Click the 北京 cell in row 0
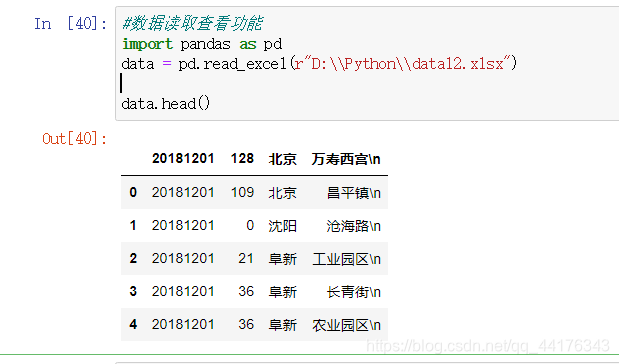The height and width of the screenshot is (364, 619). pos(282,193)
